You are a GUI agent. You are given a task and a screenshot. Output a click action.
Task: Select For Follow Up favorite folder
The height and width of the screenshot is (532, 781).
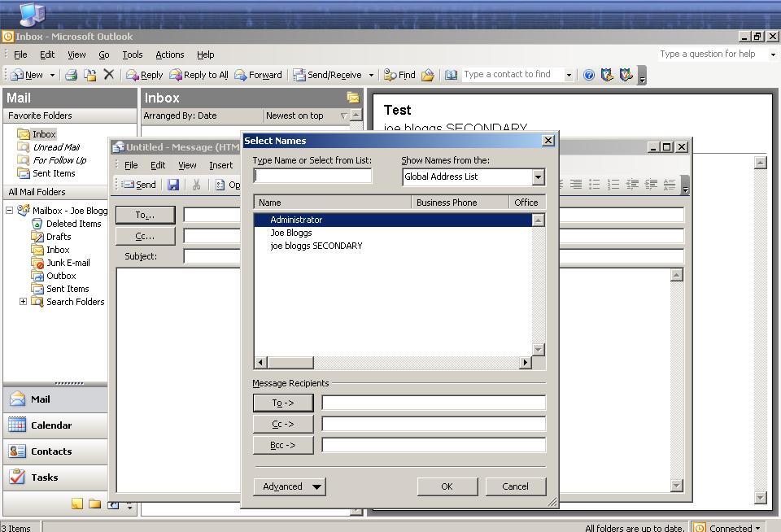[59, 160]
